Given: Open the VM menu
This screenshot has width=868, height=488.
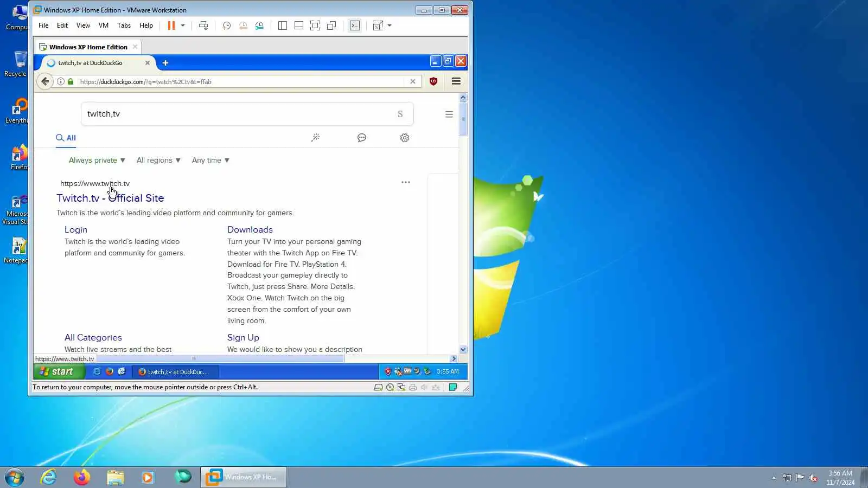Looking at the screenshot, I should click(104, 25).
